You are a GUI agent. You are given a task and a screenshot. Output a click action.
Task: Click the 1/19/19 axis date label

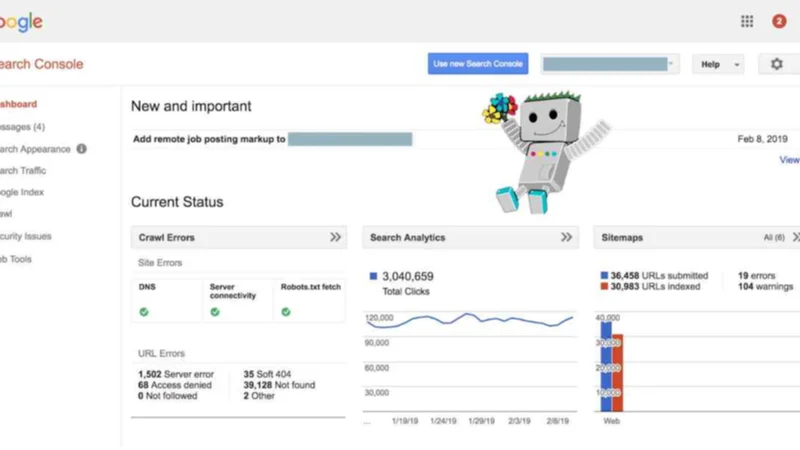405,421
